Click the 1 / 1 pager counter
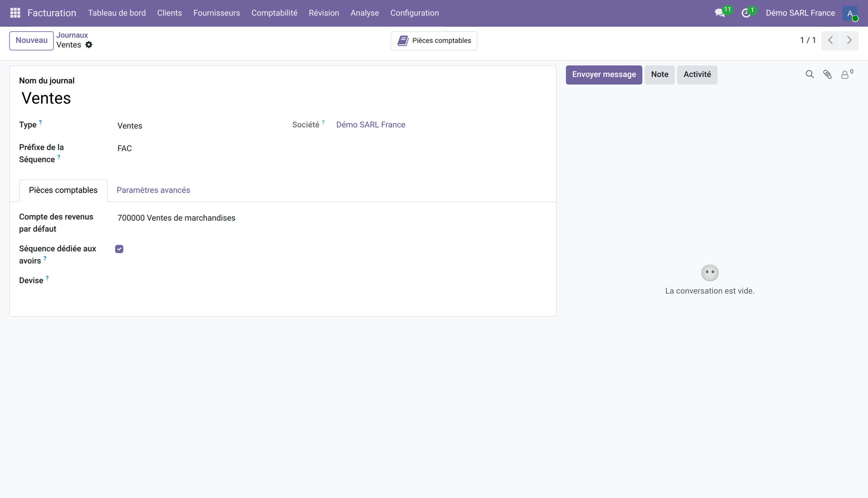Image resolution: width=868 pixels, height=498 pixels. click(x=808, y=40)
